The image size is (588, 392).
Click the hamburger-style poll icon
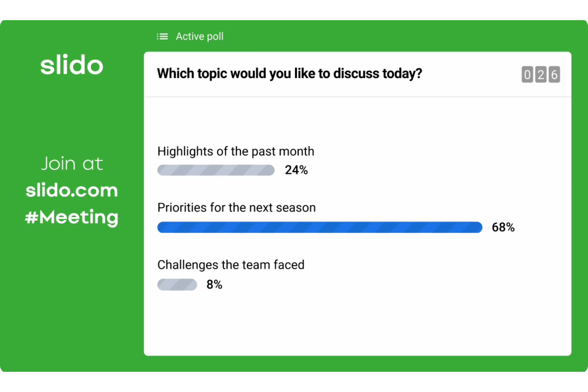(162, 36)
